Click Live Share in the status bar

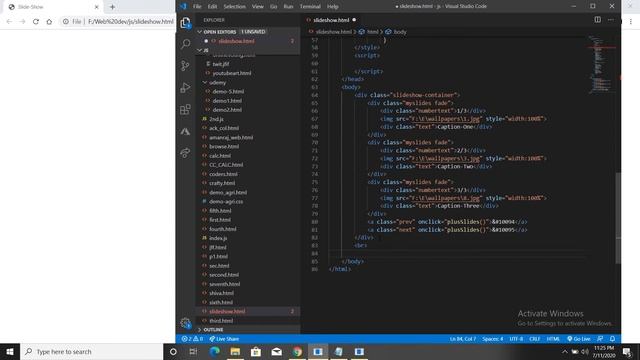(x=224, y=339)
